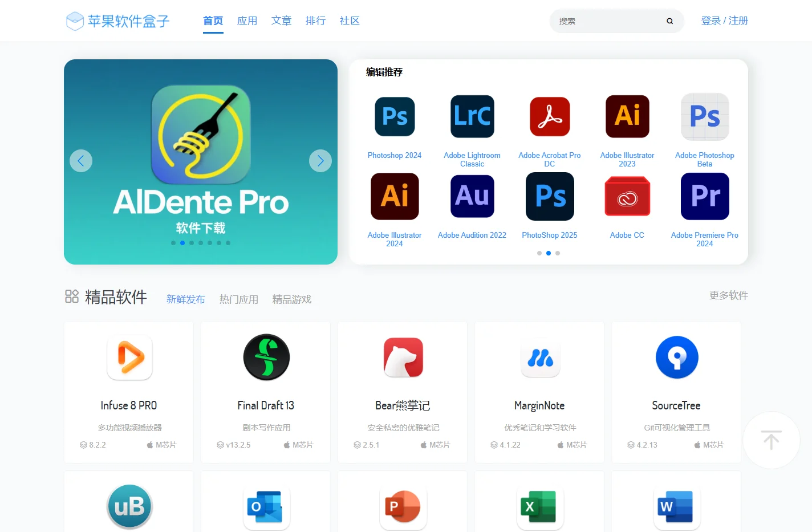This screenshot has height=532, width=812.
Task: Click the back-to-top arrow button
Action: click(x=772, y=440)
